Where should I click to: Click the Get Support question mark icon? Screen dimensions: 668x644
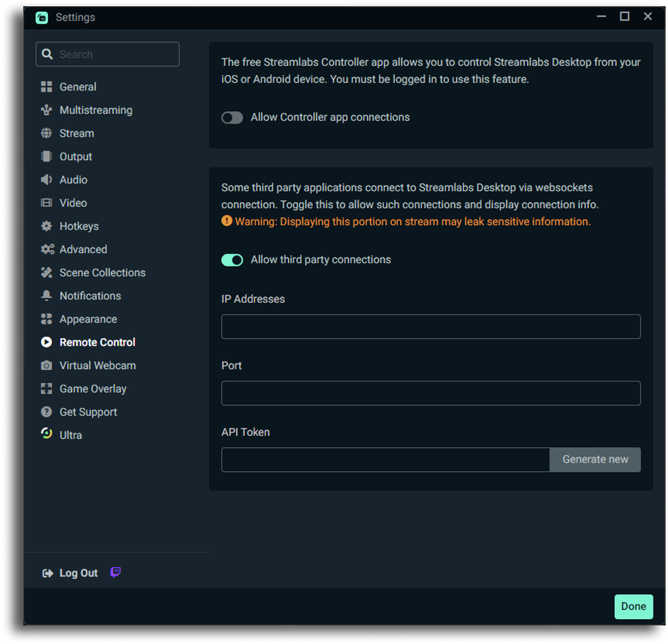(46, 412)
